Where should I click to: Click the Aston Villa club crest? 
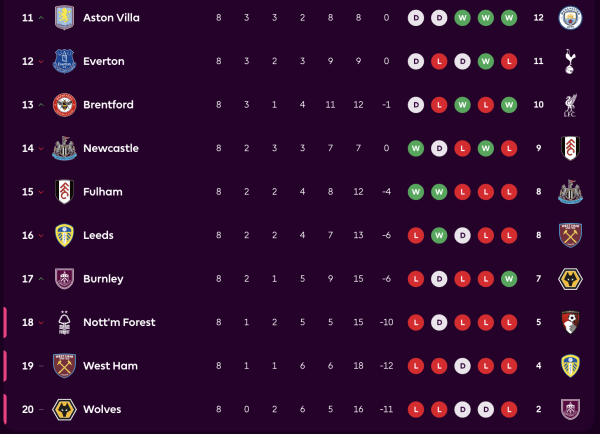coord(64,17)
